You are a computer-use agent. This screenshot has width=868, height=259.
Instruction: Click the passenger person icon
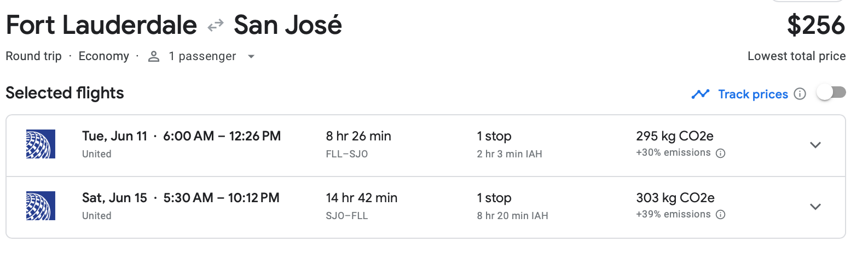pyautogui.click(x=154, y=56)
